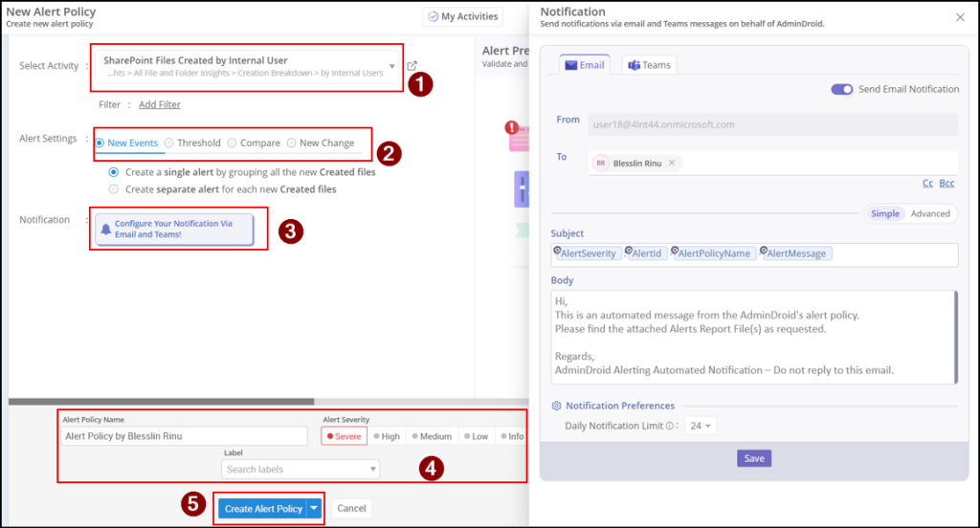Set alert severity to High

(x=387, y=436)
